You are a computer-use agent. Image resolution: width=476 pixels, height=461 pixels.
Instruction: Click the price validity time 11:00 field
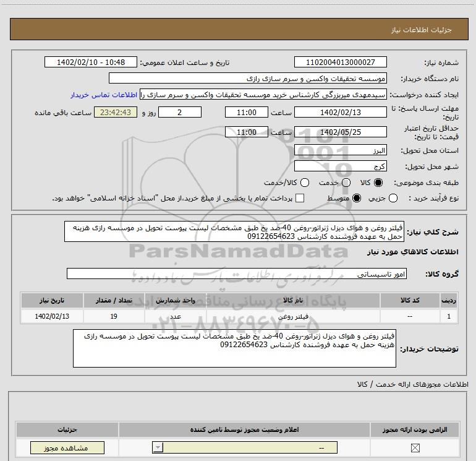[x=247, y=132]
